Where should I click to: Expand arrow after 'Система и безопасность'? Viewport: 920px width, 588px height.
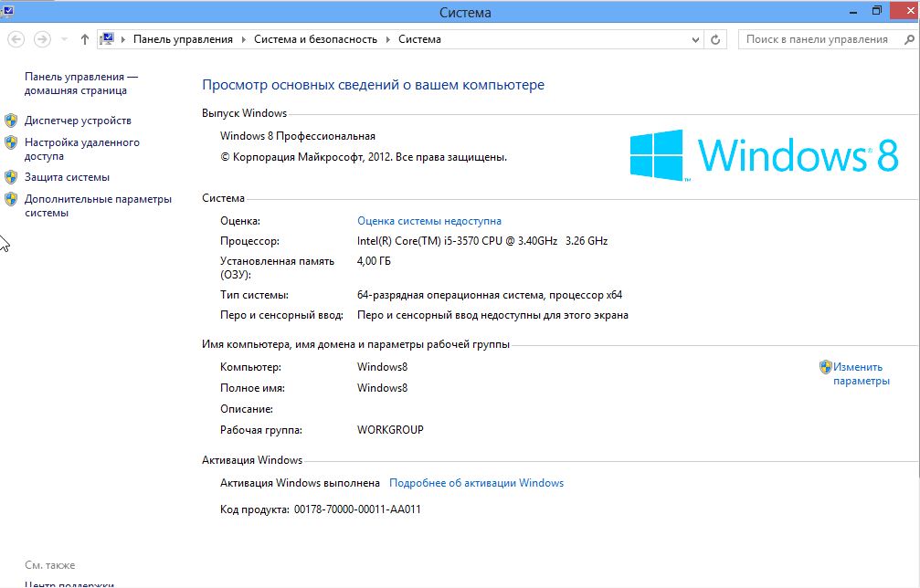pyautogui.click(x=388, y=39)
